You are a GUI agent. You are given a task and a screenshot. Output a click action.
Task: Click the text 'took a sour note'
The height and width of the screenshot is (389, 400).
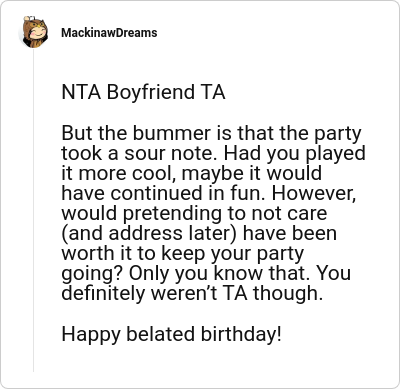(x=140, y=153)
